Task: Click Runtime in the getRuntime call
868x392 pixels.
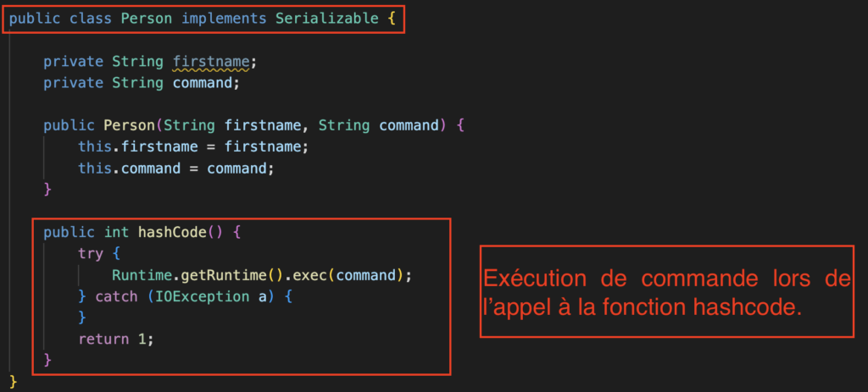Action: (x=137, y=275)
